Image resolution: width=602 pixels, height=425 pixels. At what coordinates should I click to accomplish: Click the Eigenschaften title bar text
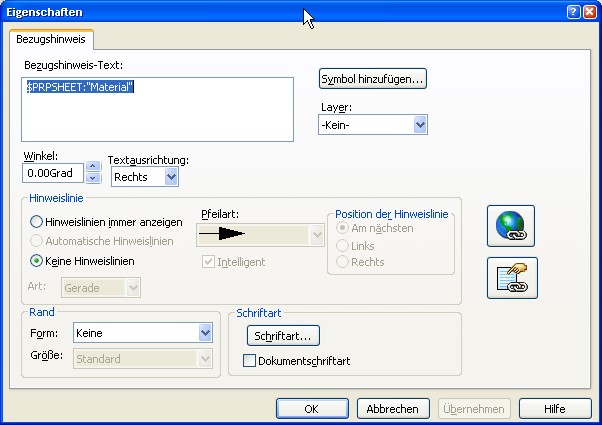44,12
